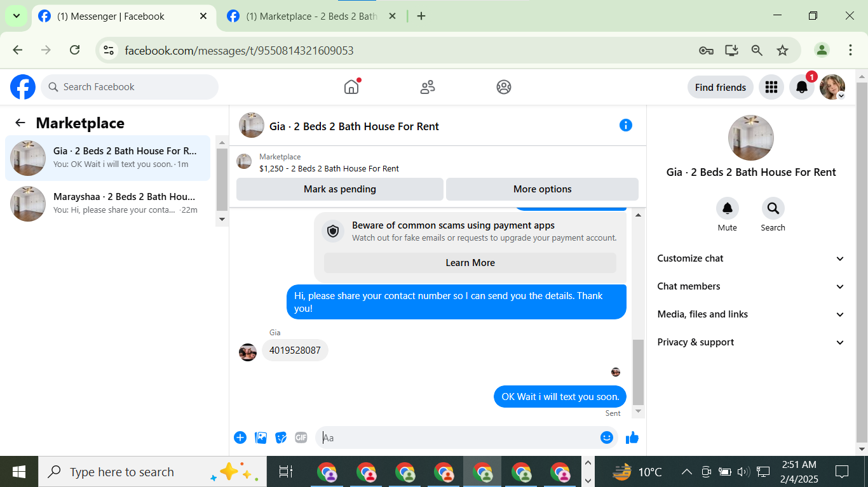The height and width of the screenshot is (487, 868).
Task: Click the chat header title Gia 2 Beds
Action: [x=354, y=126]
